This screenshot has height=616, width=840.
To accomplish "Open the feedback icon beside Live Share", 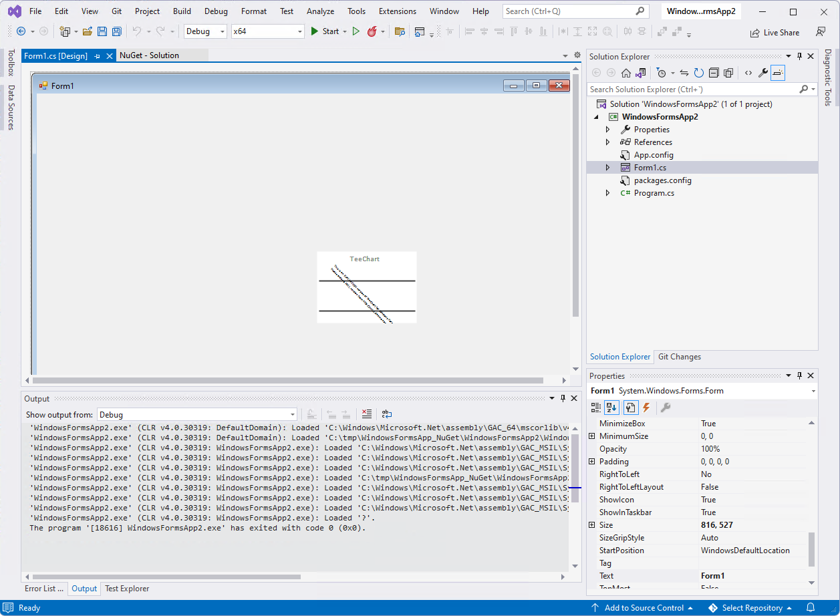I will (821, 32).
